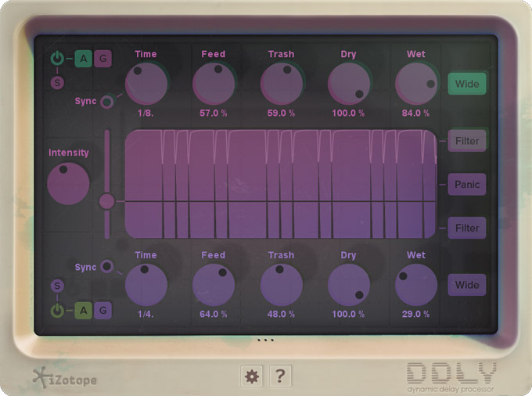Viewport: 532px width, 396px height.
Task: Click the bottom Time value 1/4.
Action: (146, 315)
